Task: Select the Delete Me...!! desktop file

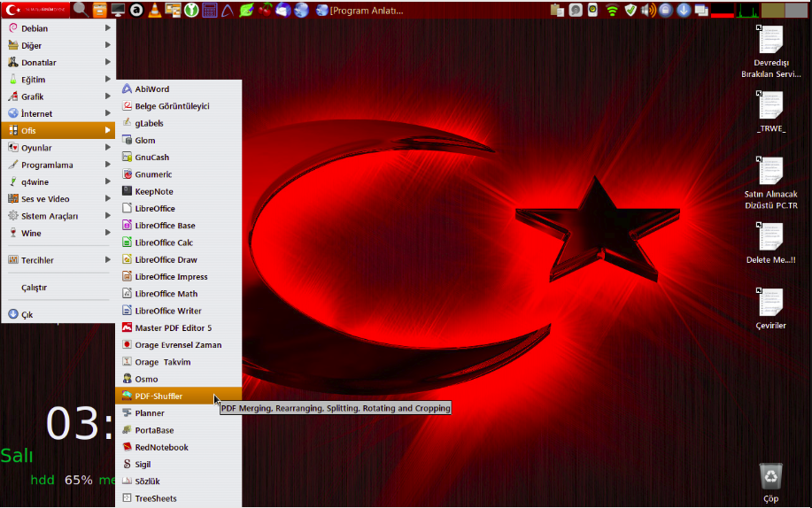Action: click(770, 243)
